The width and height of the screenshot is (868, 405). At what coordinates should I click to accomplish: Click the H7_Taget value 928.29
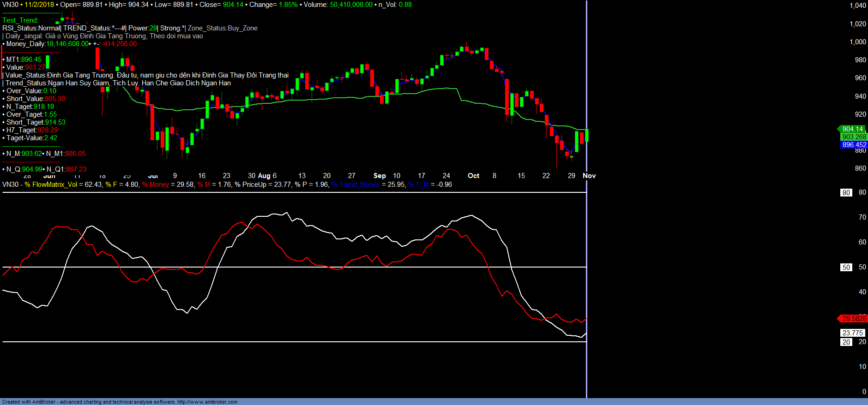(48, 130)
